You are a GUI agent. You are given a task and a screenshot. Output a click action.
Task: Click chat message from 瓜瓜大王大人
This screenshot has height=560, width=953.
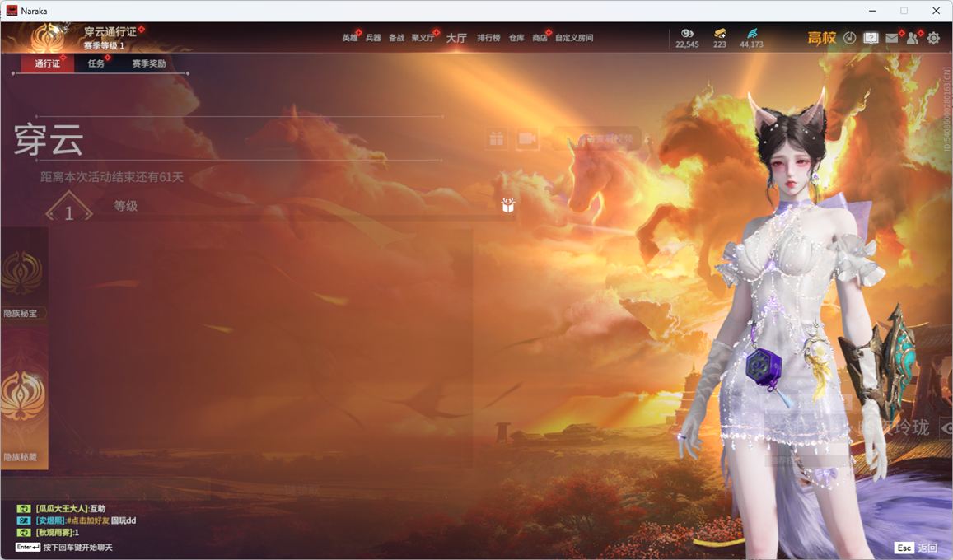pos(71,508)
